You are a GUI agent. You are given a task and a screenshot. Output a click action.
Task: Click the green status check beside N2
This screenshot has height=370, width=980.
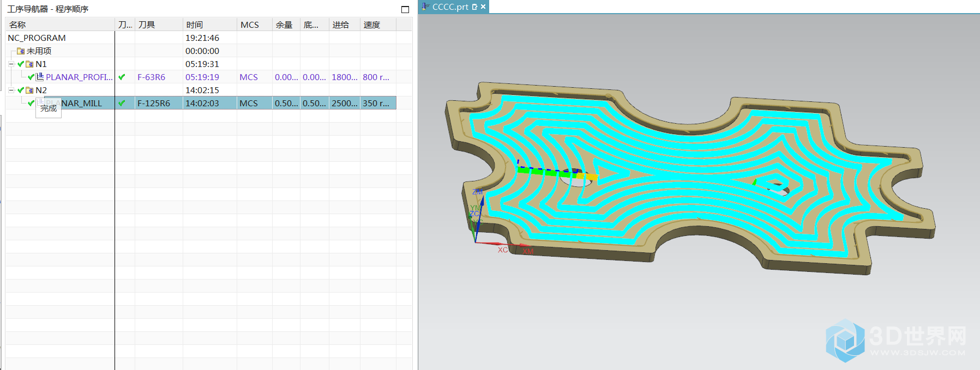click(21, 90)
